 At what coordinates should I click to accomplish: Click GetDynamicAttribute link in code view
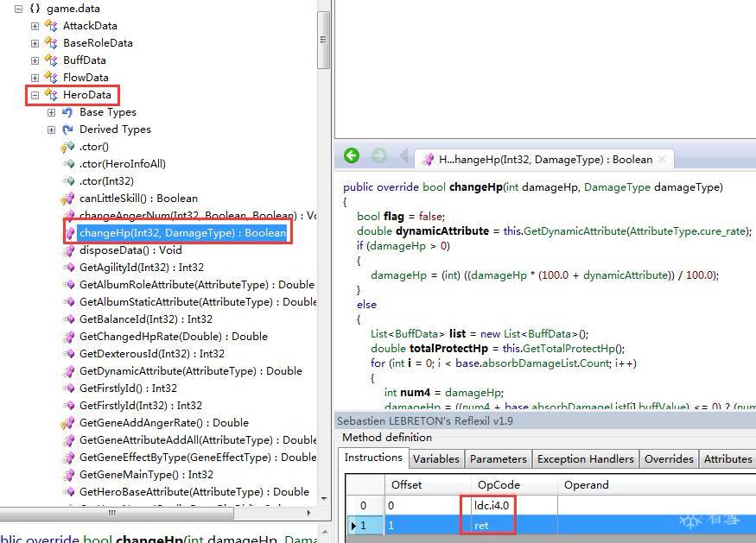pyautogui.click(x=575, y=231)
